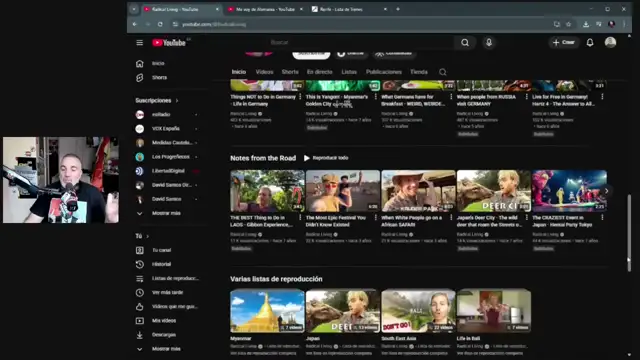This screenshot has width=640, height=360.
Task: Bookmark this page with star icon
Action: [568, 24]
